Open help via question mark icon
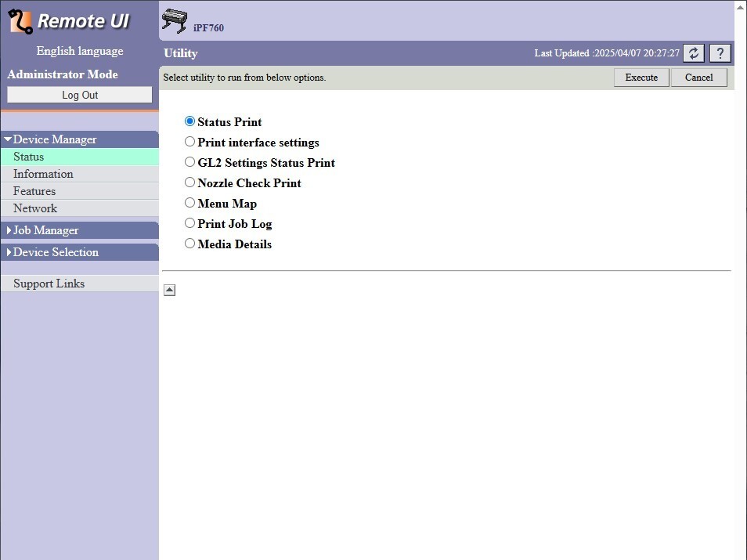Screen dimensions: 747x560 (x=720, y=53)
